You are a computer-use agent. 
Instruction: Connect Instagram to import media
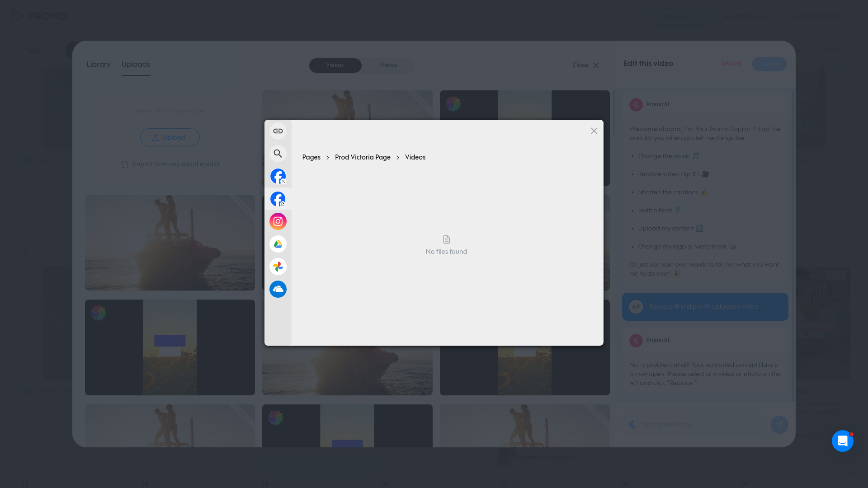coord(278,221)
